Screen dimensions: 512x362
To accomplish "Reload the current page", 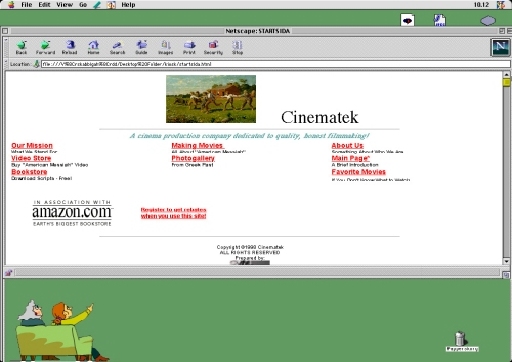I will [x=70, y=47].
